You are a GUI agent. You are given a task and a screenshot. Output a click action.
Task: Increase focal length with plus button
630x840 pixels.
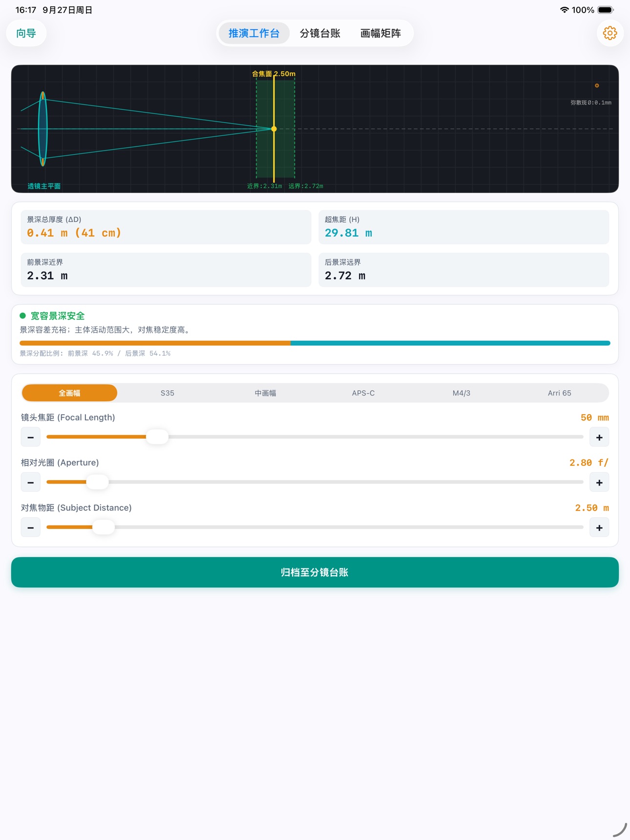click(599, 437)
